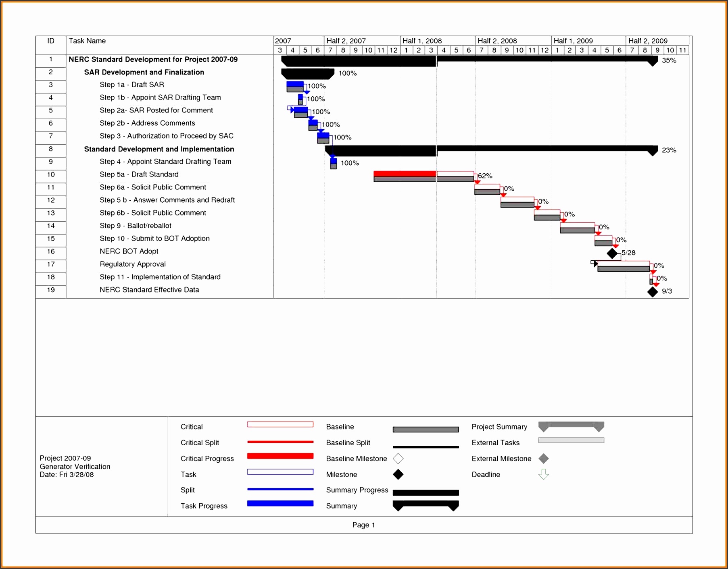Open the Step 9 - Ballot/reballot task name
This screenshot has height=569, width=728.
[x=136, y=226]
